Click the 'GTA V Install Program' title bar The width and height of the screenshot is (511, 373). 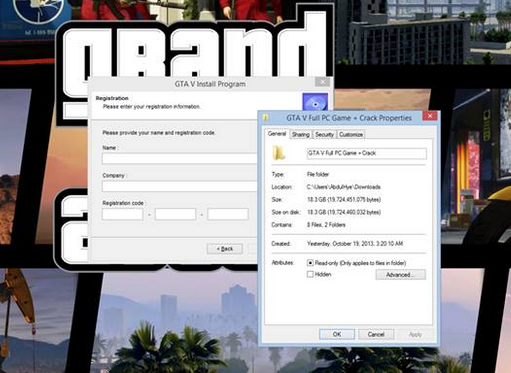(210, 84)
